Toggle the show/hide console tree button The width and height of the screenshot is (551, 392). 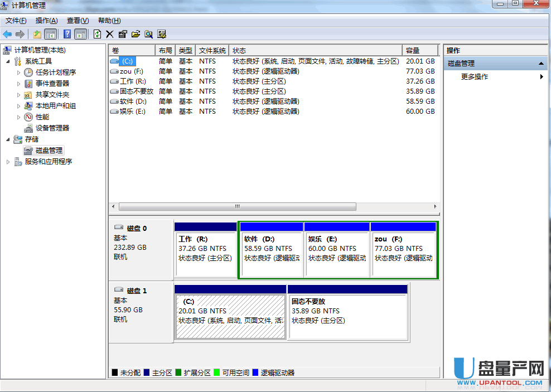tap(50, 34)
